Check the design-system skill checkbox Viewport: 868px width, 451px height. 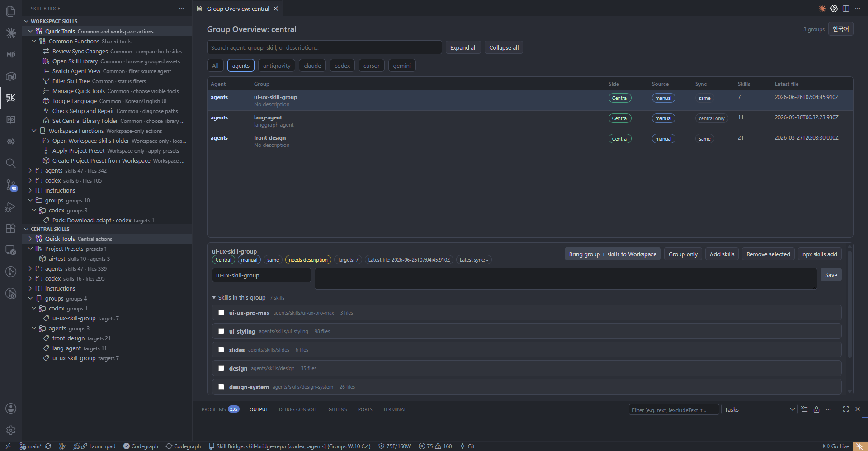pyautogui.click(x=221, y=386)
